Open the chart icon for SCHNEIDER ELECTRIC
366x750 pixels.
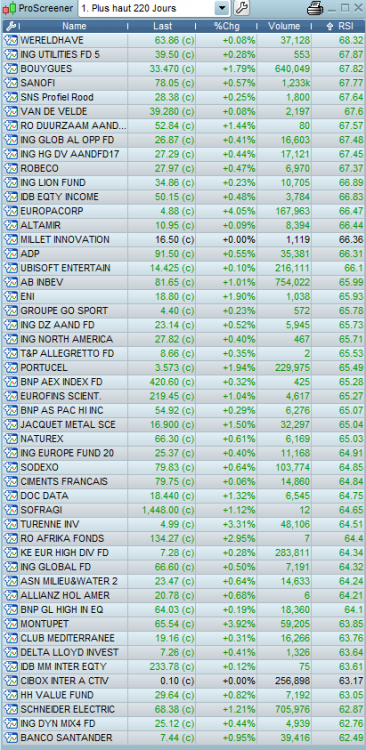point(11,709)
